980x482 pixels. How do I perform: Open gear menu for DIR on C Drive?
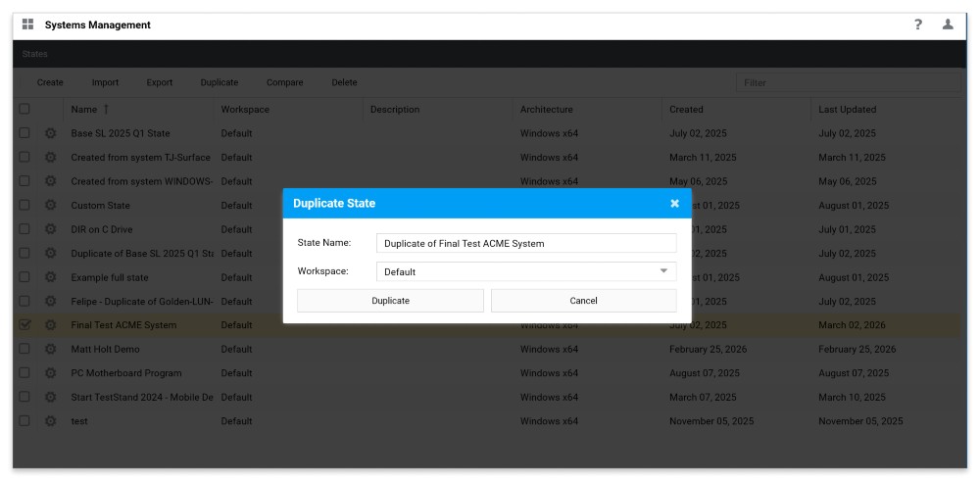pos(51,229)
